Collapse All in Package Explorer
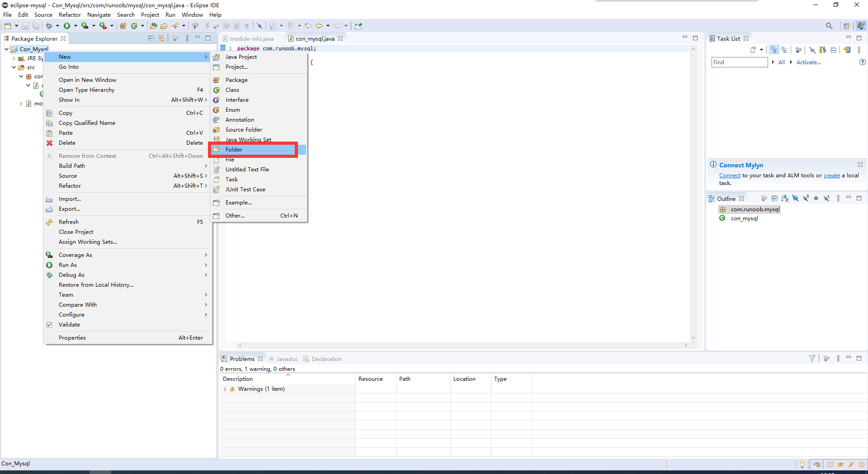 151,38
